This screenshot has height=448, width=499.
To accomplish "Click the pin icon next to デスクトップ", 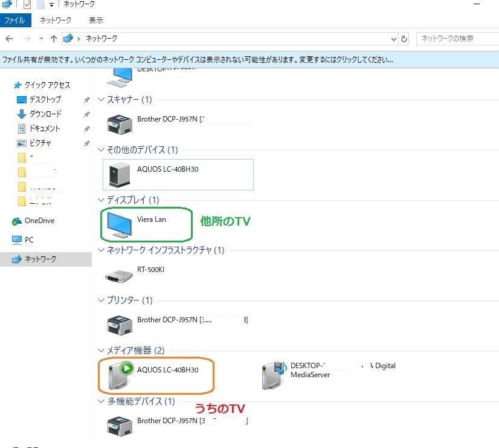I will (86, 100).
